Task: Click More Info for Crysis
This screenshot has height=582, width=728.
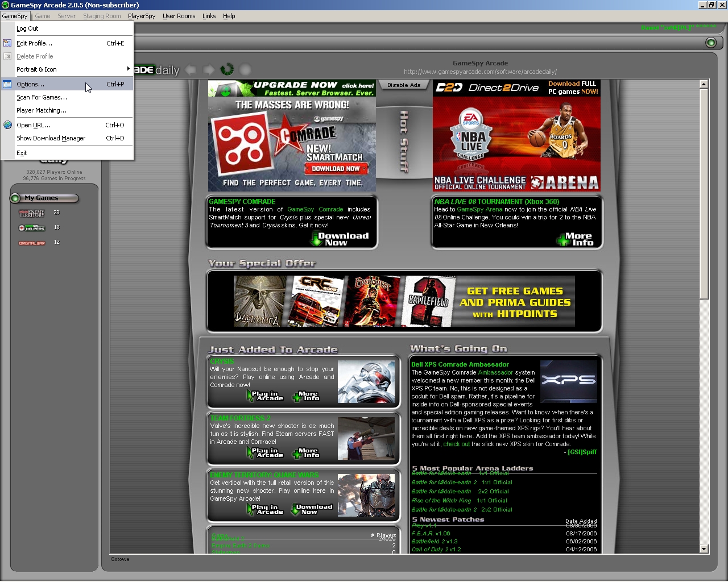Action: [306, 396]
